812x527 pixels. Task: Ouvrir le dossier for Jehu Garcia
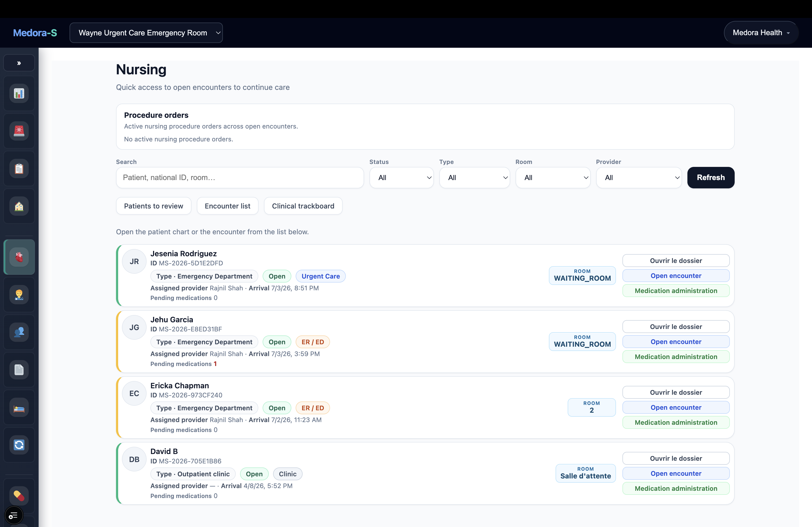point(676,327)
